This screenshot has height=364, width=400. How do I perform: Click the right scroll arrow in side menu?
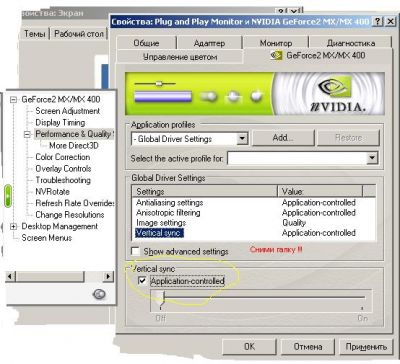click(x=108, y=276)
